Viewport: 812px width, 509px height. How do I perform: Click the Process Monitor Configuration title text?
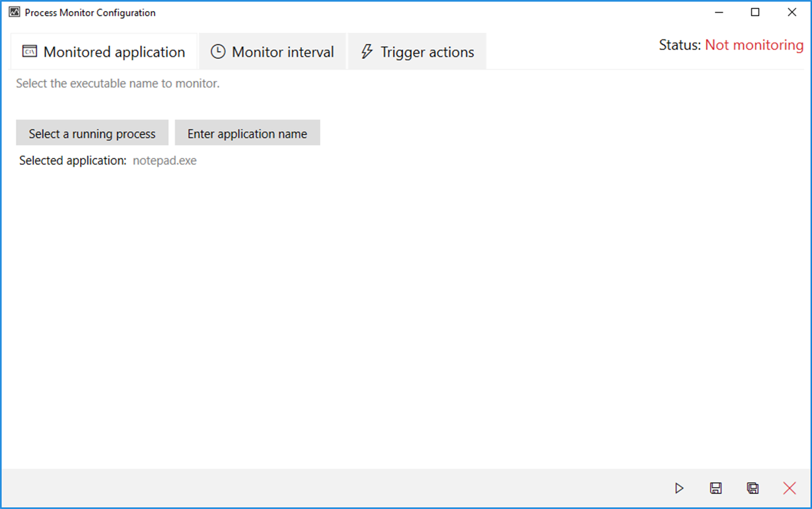[89, 12]
